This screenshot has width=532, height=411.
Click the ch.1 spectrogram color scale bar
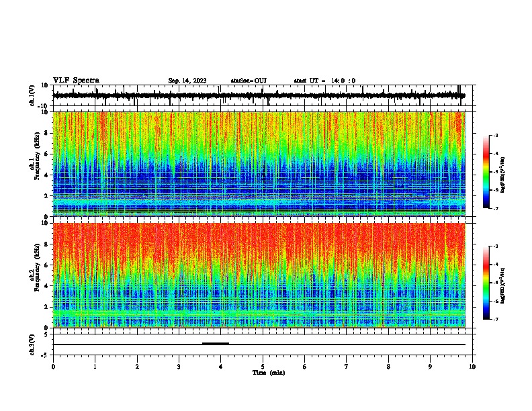(x=486, y=172)
